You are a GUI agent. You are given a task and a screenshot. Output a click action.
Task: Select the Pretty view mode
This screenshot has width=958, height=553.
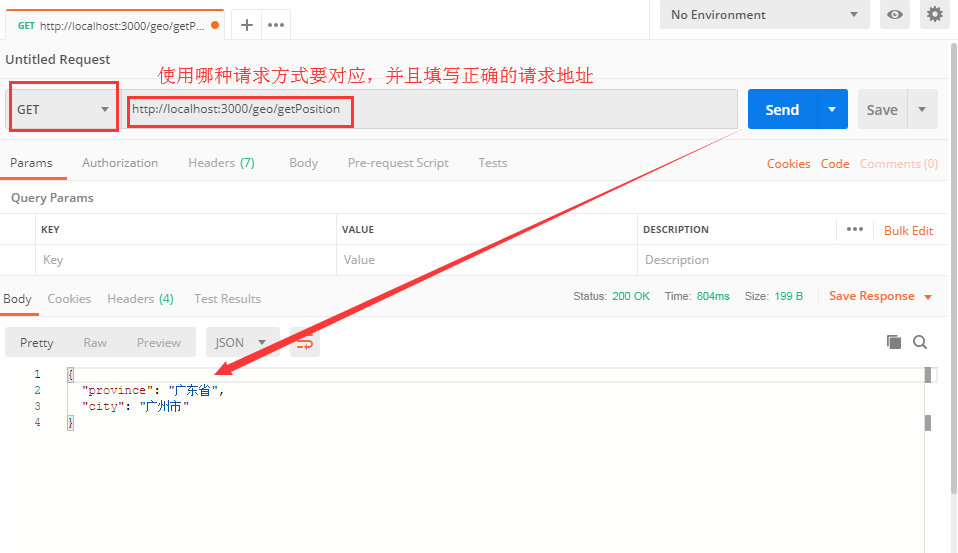coord(37,343)
